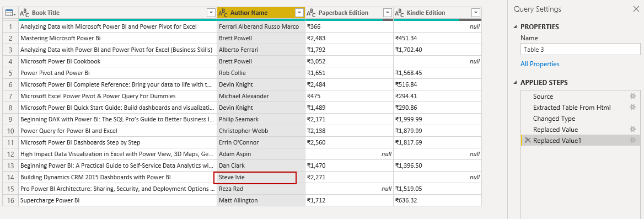
Task: Click Power Query for Power BI and Excel cell
Action: point(117,131)
